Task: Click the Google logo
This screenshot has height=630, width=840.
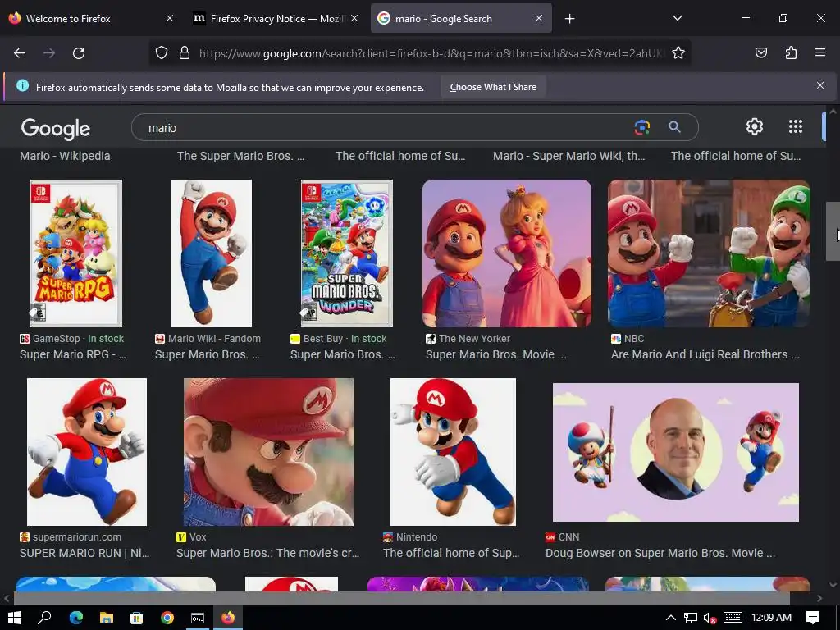Action: [56, 129]
